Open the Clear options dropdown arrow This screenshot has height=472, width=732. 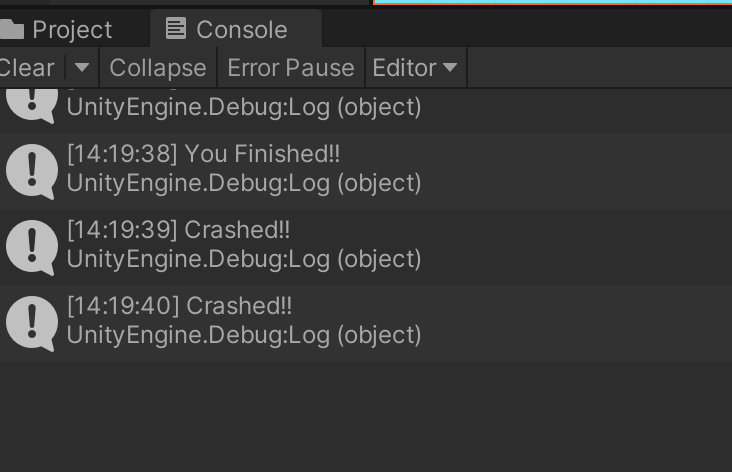[82, 68]
